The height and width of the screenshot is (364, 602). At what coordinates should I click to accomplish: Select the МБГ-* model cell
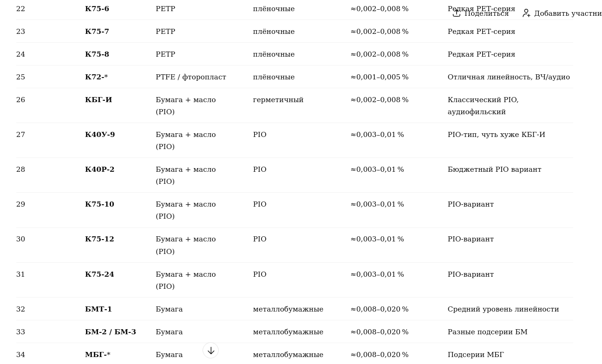point(98,355)
